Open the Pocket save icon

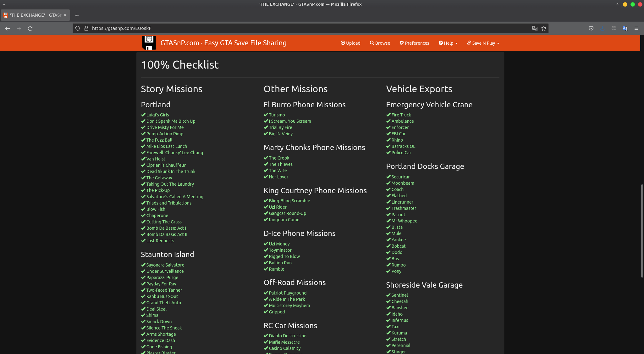tap(591, 28)
